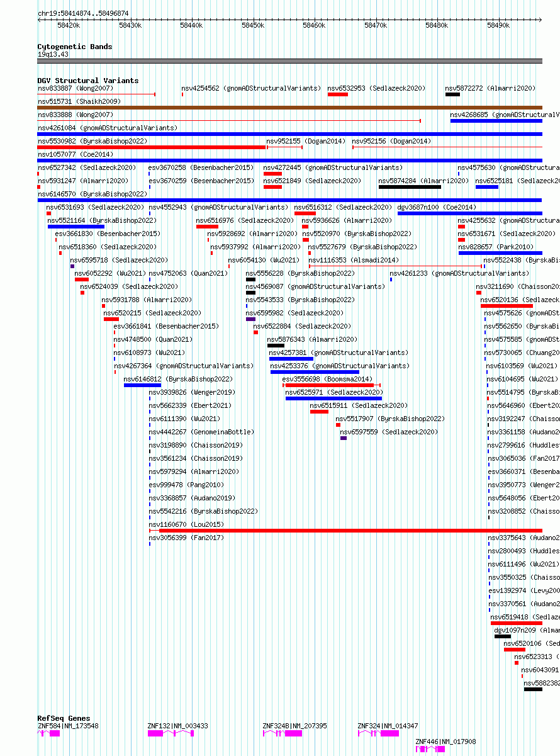Viewport: 560px width, 756px height.
Task: Open variant nsv4257381 label
Action: [339, 353]
